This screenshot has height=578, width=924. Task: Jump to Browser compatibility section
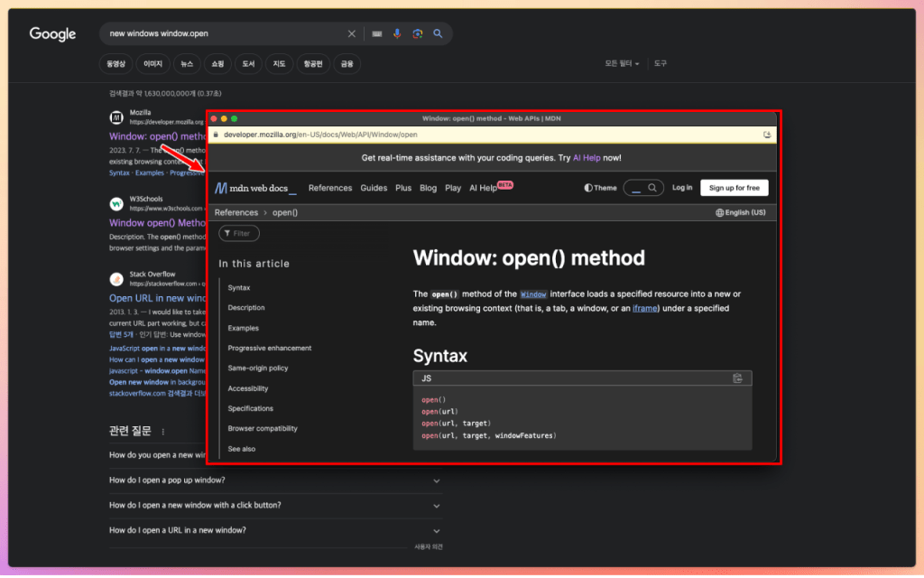[x=262, y=428]
